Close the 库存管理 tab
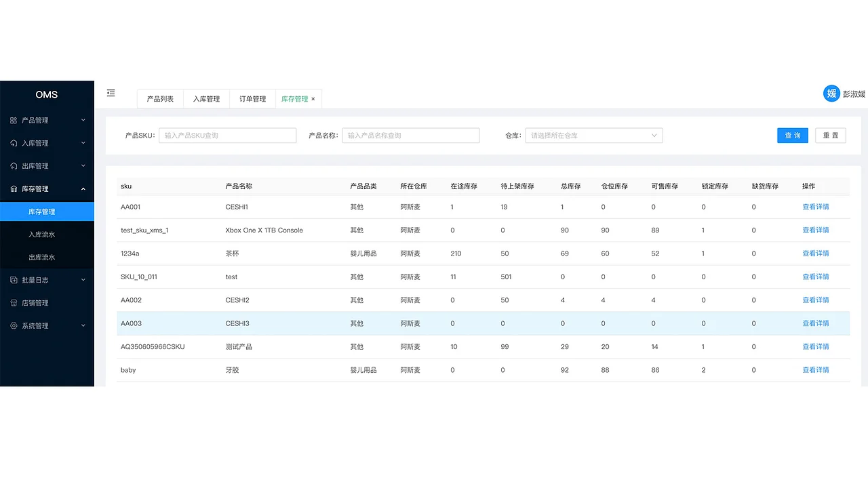This screenshot has height=488, width=868. [313, 98]
